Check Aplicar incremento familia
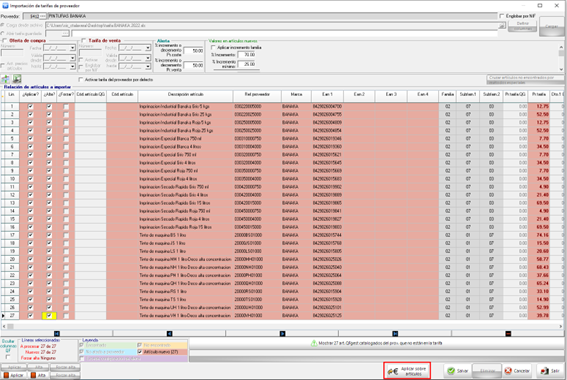Screen dimensions: 567x380 tap(213, 47)
